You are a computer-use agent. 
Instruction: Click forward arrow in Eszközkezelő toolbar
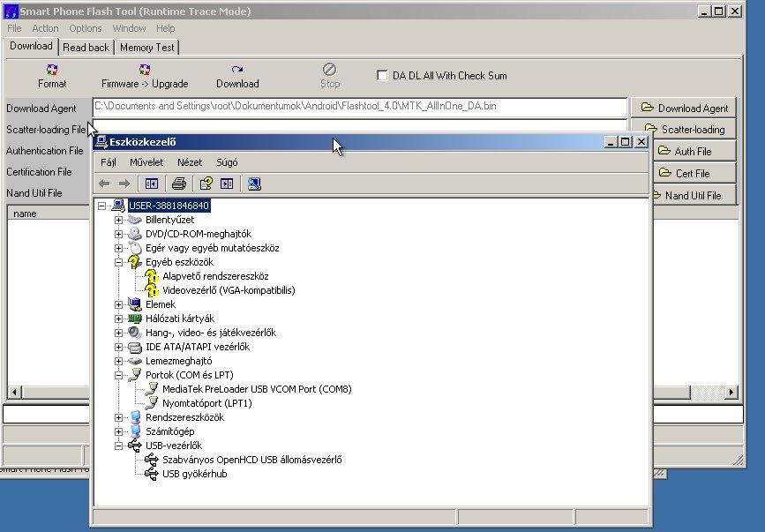coord(124,184)
